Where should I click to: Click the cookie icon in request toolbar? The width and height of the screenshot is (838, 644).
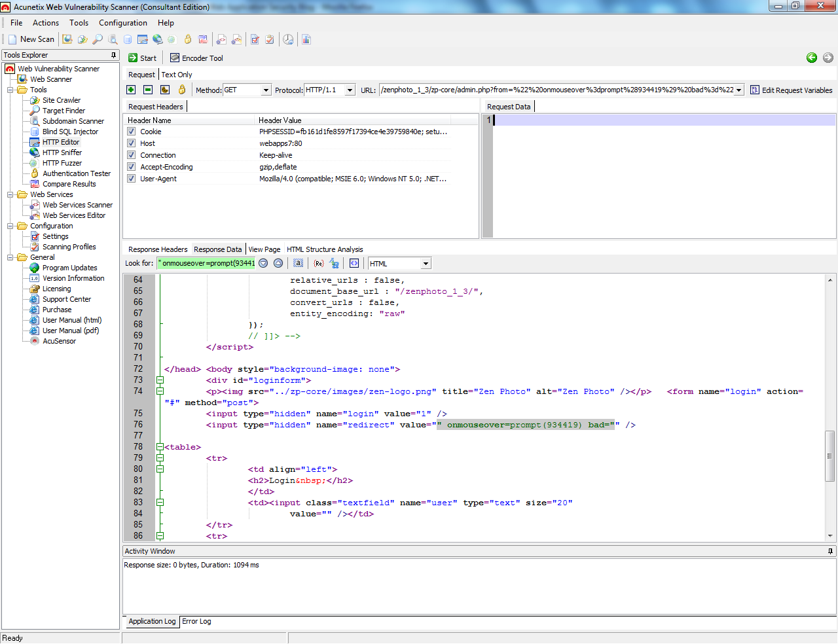click(165, 90)
